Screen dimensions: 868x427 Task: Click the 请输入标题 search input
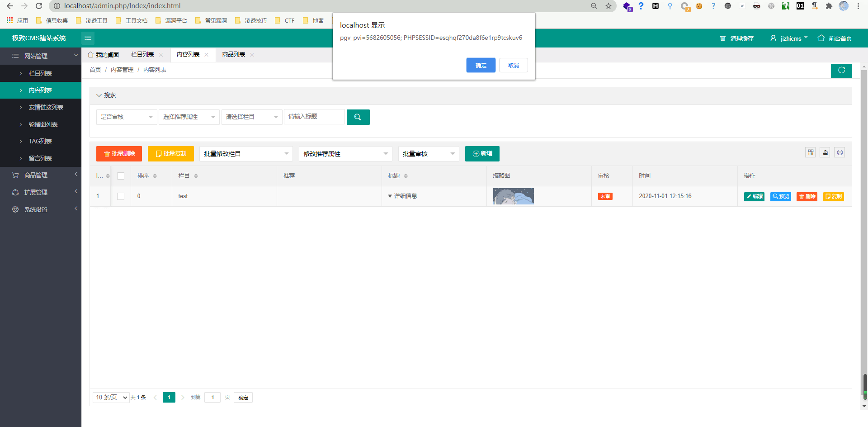pyautogui.click(x=314, y=117)
